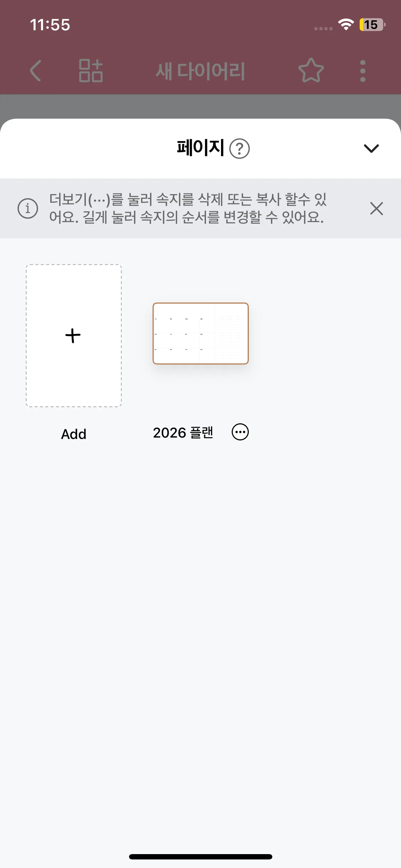Favorite the diary with the star icon
The width and height of the screenshot is (401, 868).
coord(311,71)
